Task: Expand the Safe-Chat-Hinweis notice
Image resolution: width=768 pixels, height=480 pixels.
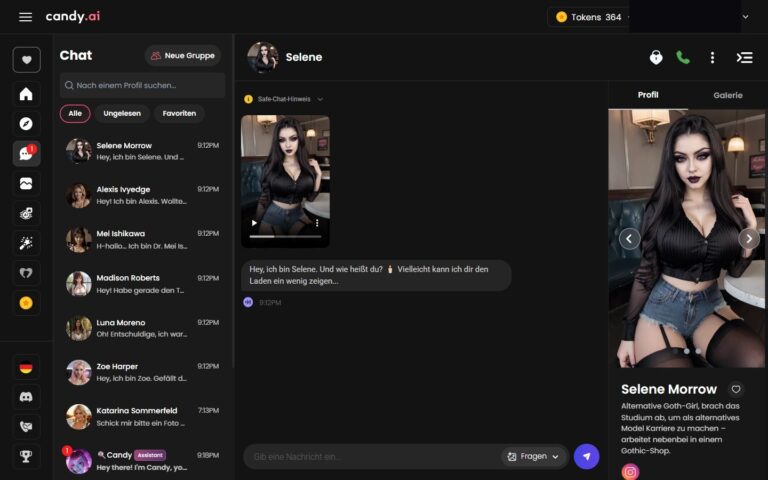Action: [x=284, y=99]
